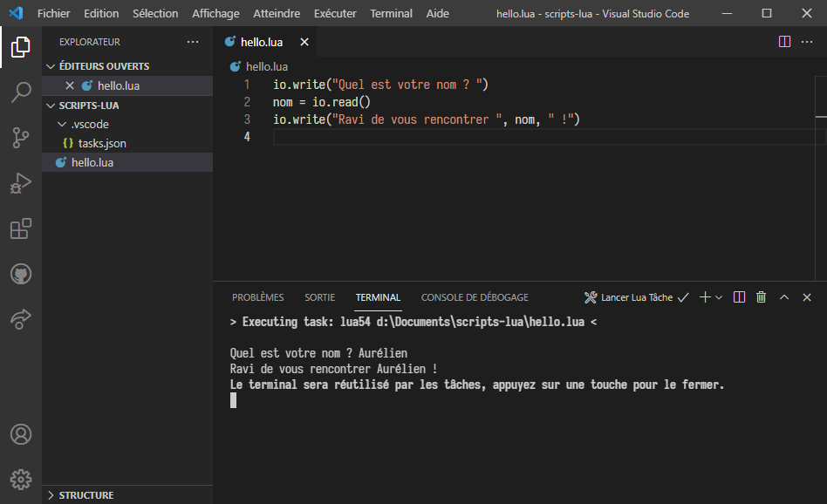The width and height of the screenshot is (827, 504).
Task: Maximize the panel with the chevron icon
Action: (783, 296)
